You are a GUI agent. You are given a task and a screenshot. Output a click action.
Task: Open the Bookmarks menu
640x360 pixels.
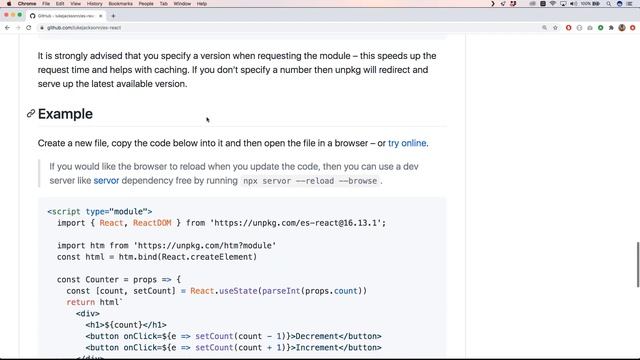[x=120, y=4]
